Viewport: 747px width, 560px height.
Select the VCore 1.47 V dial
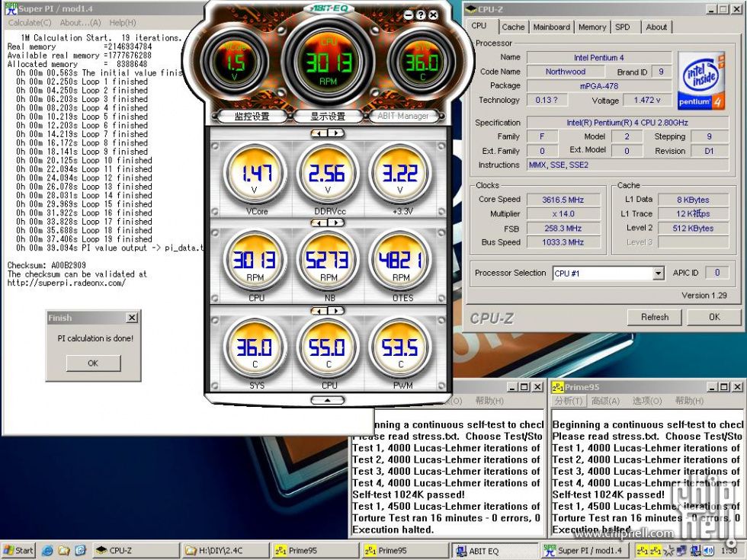pos(255,174)
